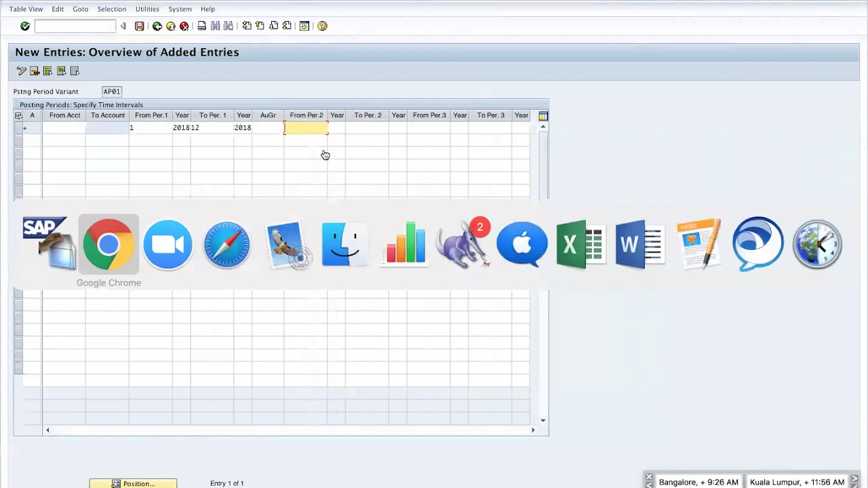
Task: Go back using the green Back arrow
Action: click(x=157, y=26)
